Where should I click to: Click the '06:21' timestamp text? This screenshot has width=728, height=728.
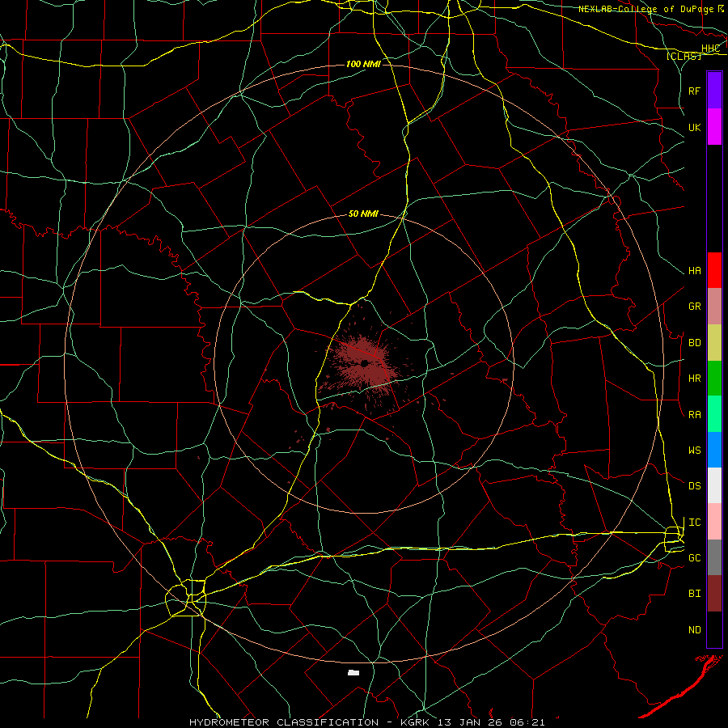(x=527, y=722)
